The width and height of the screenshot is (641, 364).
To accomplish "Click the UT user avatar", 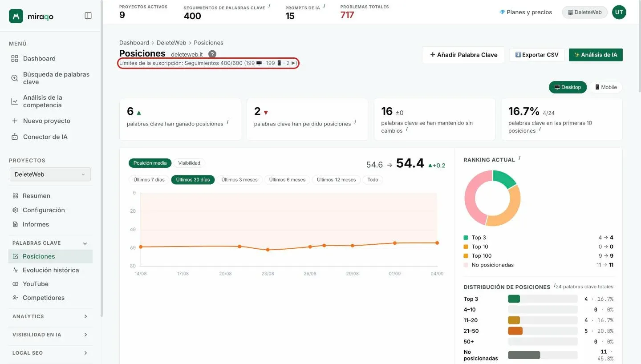I will click(619, 12).
